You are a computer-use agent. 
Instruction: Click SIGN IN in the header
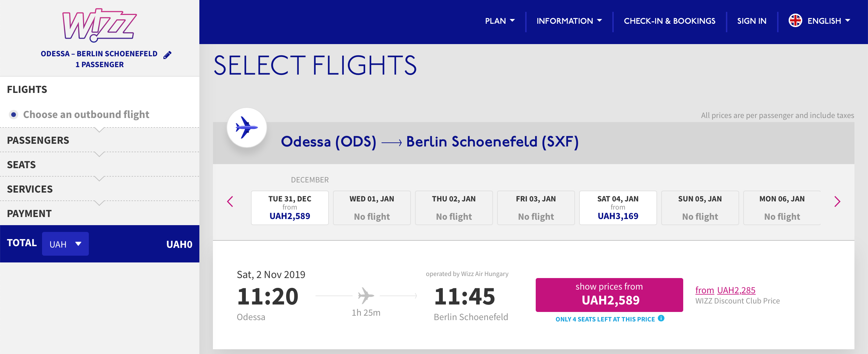(752, 21)
